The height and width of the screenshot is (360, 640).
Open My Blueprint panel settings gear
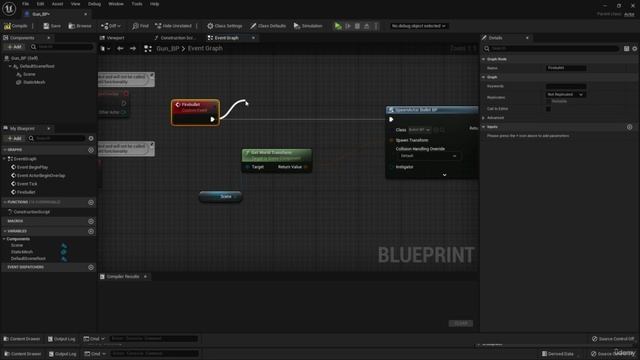click(x=91, y=138)
